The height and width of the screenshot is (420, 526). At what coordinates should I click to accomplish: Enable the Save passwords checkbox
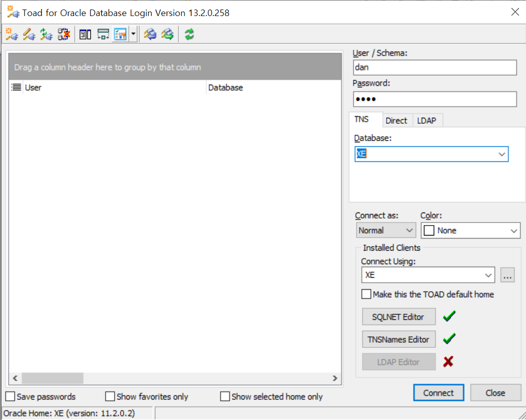click(11, 396)
